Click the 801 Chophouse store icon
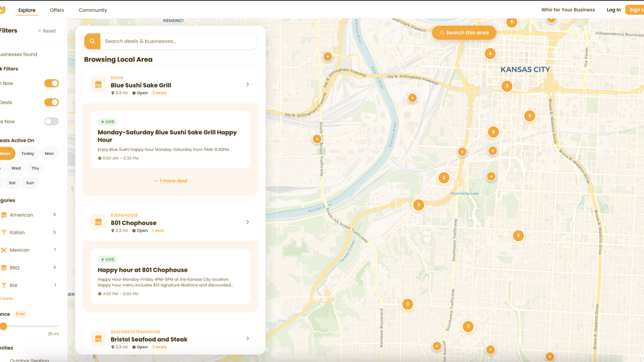644x362 pixels. [x=98, y=222]
